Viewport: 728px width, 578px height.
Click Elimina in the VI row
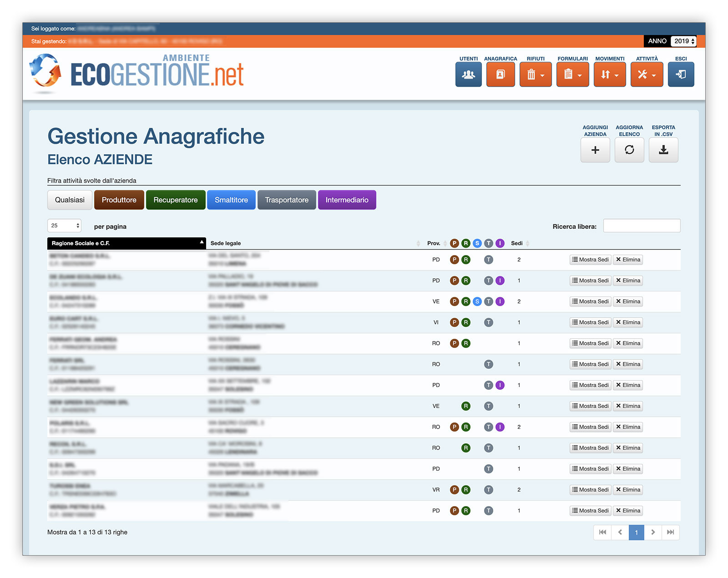click(628, 322)
